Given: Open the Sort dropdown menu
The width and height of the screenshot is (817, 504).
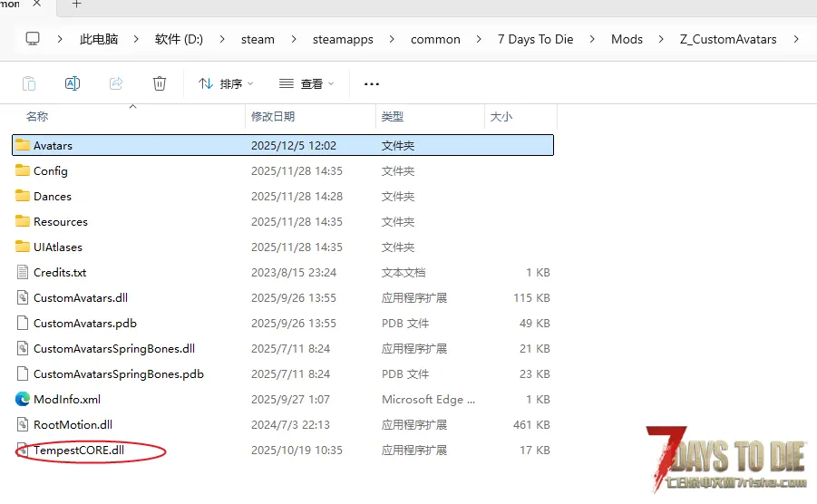Looking at the screenshot, I should pyautogui.click(x=226, y=83).
